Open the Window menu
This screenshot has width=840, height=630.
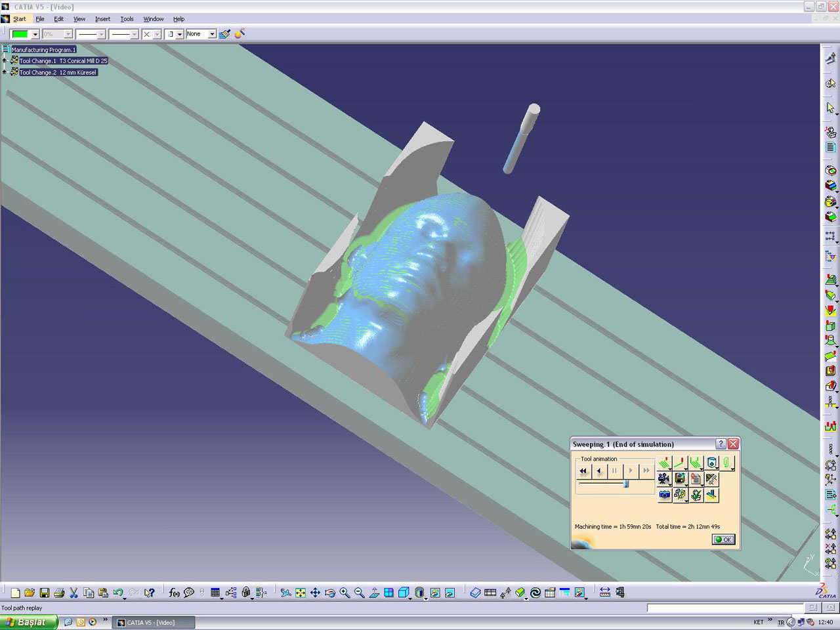[x=154, y=19]
